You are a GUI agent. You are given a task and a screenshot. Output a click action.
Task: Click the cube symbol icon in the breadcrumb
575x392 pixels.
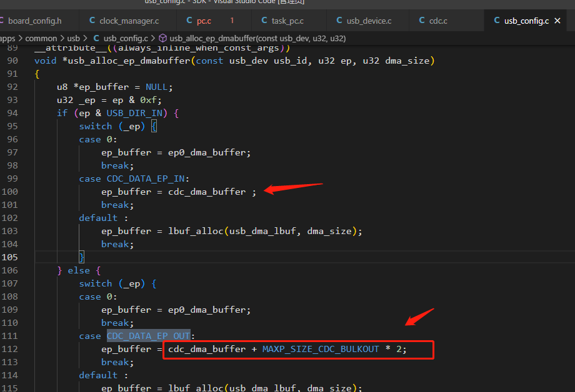163,38
